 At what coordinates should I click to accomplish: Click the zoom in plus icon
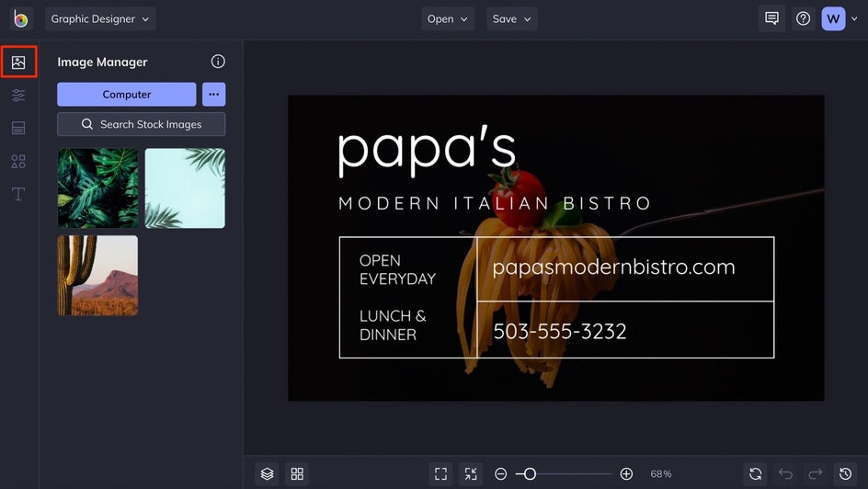click(x=626, y=473)
